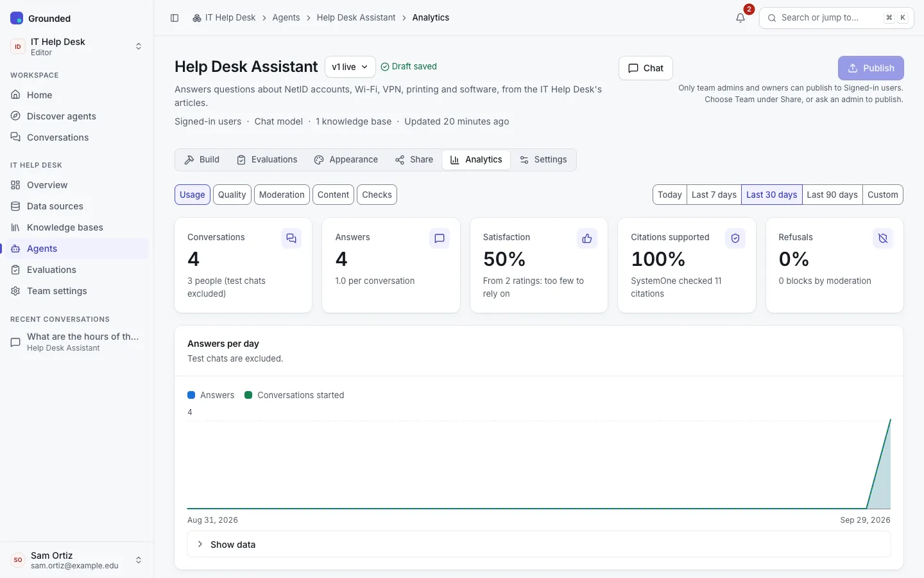Click Answers card message icon

click(440, 238)
